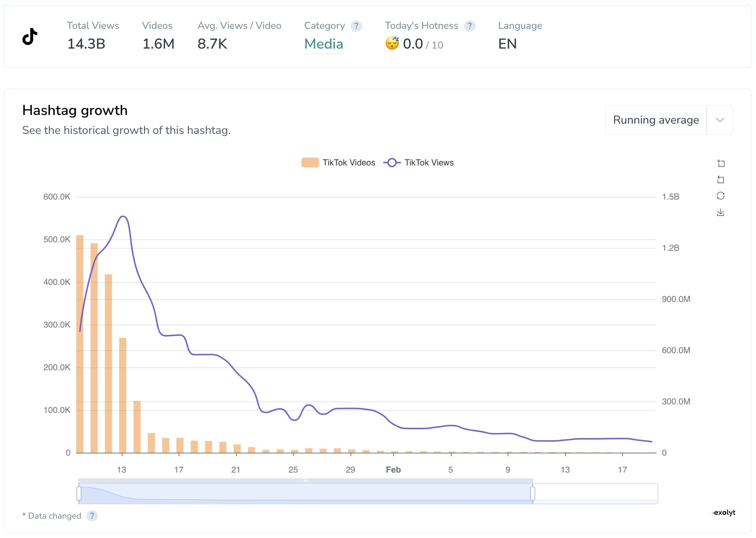Viewport: 756px width, 538px height.
Task: Click the Today's Hotness help icon
Action: click(469, 26)
